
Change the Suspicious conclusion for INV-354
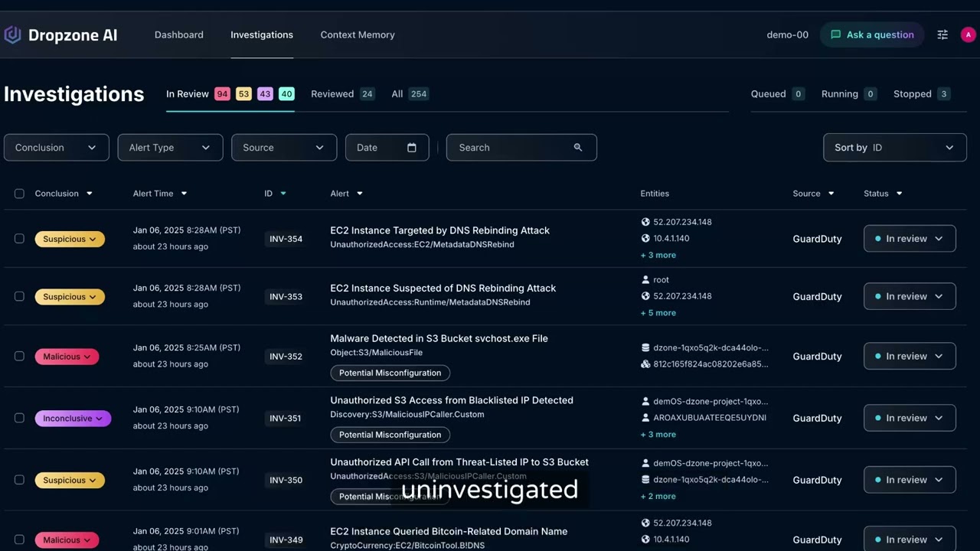pos(70,239)
